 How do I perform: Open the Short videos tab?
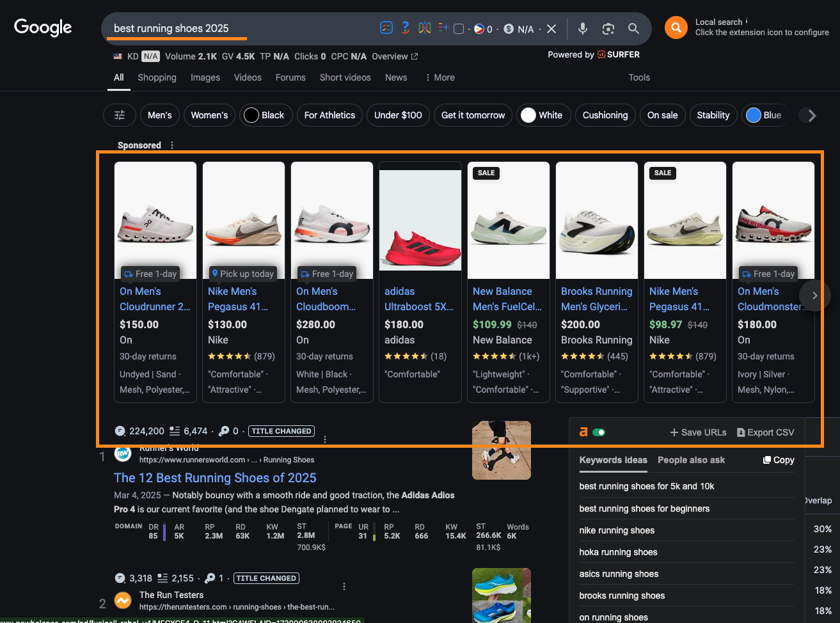[345, 77]
